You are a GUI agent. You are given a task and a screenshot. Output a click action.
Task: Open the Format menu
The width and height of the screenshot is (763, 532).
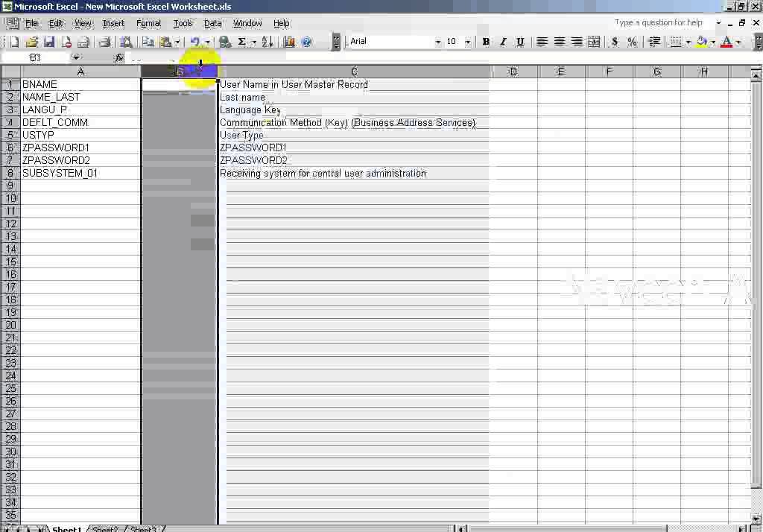[x=148, y=23]
